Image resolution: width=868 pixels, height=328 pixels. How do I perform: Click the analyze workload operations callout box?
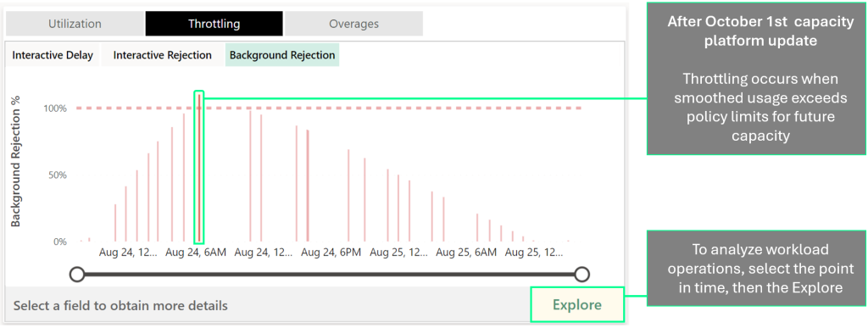(756, 269)
